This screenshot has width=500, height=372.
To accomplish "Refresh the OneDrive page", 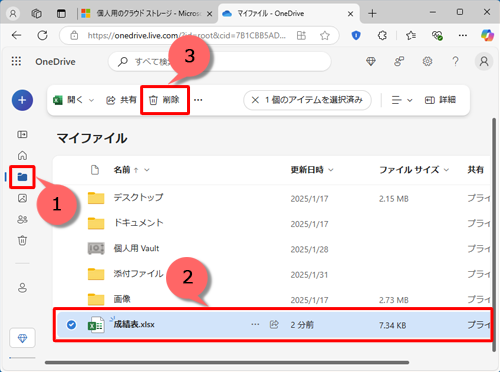I will pos(42,35).
